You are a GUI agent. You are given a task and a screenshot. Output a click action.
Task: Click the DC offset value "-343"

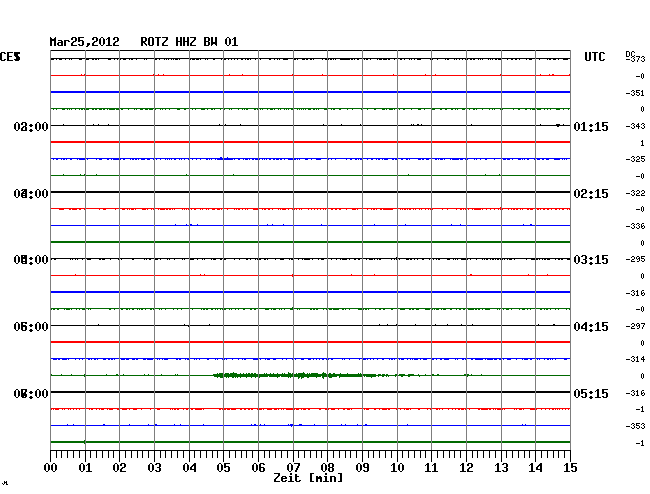tap(635, 126)
